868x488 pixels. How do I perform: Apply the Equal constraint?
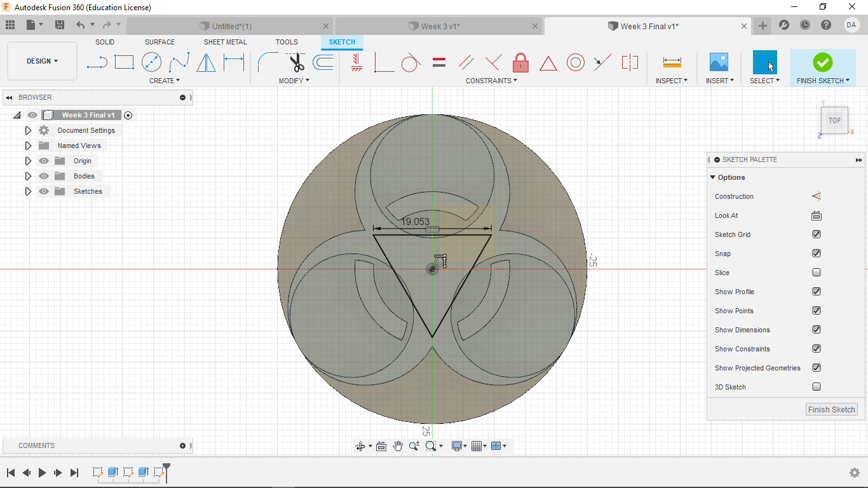(438, 62)
